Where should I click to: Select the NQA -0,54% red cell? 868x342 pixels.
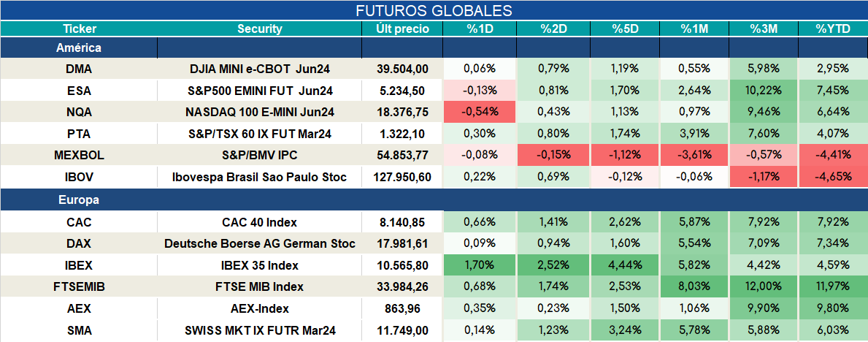tap(480, 112)
